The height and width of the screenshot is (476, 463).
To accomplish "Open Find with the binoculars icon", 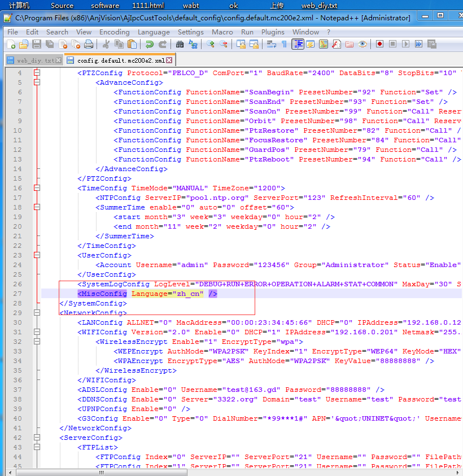I will pyautogui.click(x=180, y=44).
